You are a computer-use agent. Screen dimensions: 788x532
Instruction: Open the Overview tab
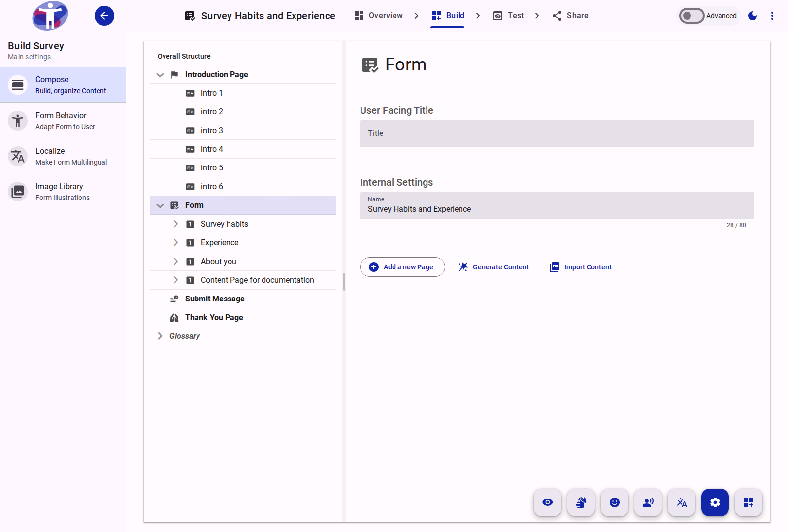tap(378, 16)
